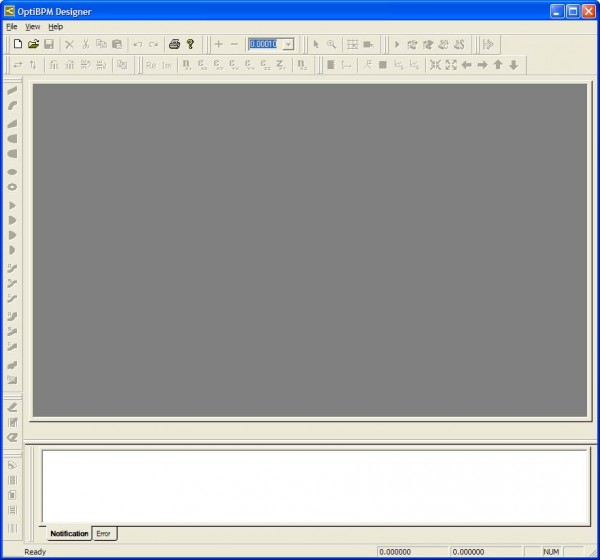Minimize the OptiBPM Designer window
The image size is (600, 560).
(557, 11)
